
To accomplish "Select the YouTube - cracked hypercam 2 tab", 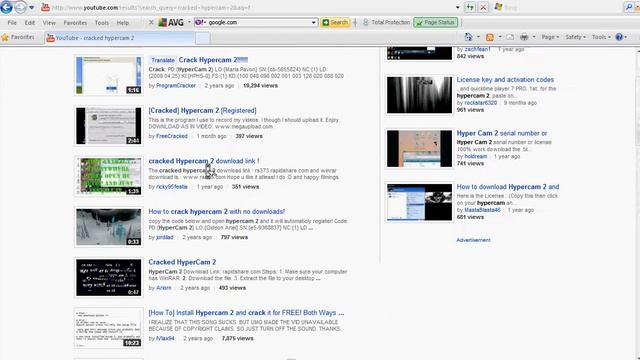I will pos(119,38).
